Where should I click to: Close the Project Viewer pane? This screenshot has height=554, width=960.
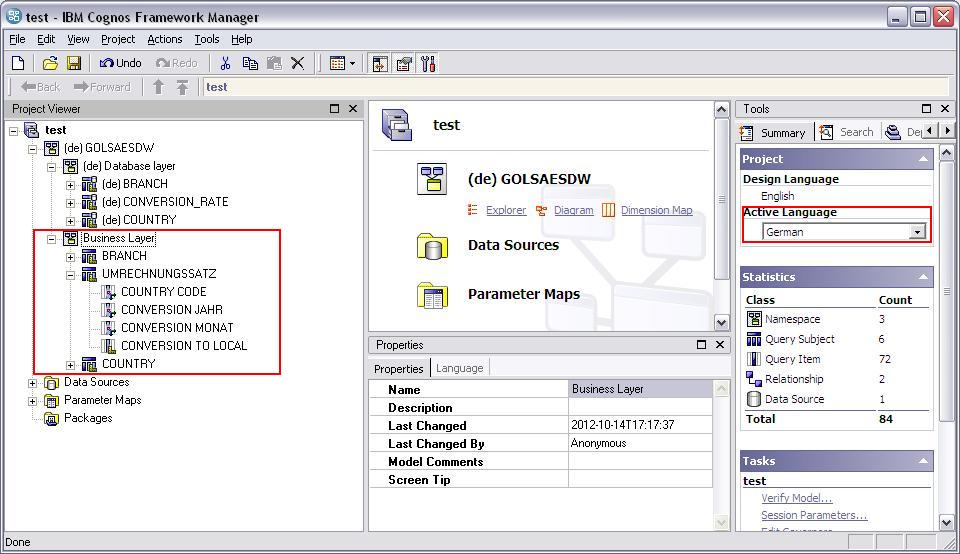tap(353, 108)
